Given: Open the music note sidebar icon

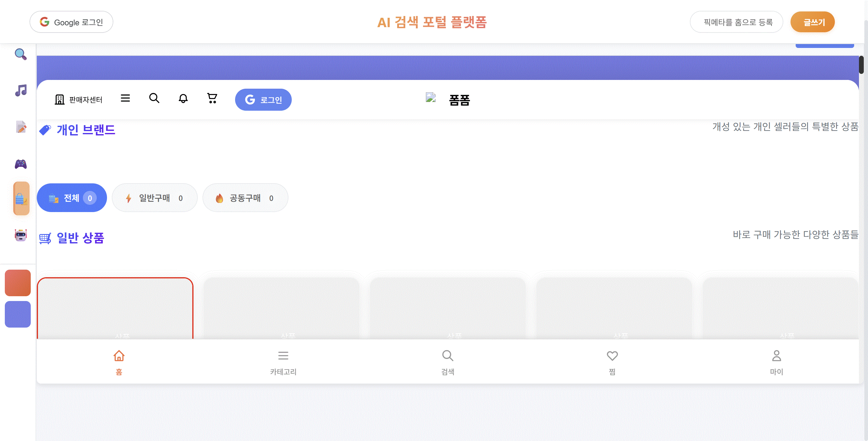Looking at the screenshot, I should coord(21,90).
